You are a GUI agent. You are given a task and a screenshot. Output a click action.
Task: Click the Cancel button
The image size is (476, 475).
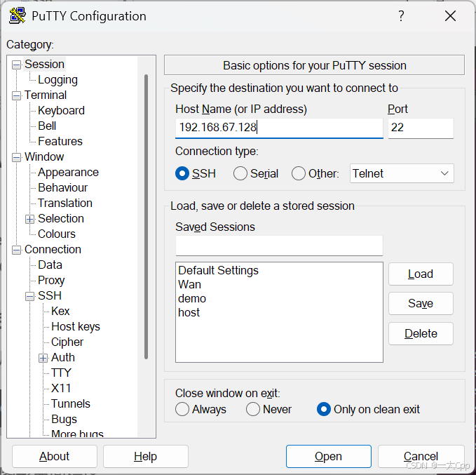(x=421, y=457)
